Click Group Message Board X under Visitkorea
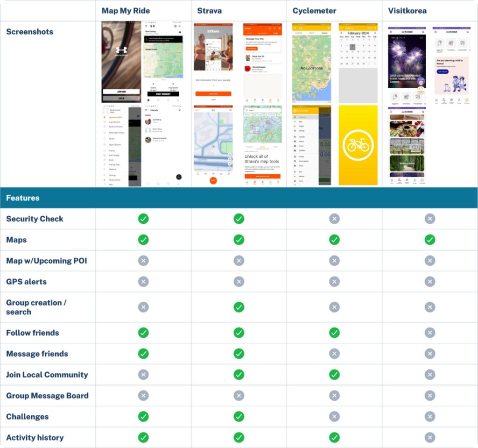 430,396
